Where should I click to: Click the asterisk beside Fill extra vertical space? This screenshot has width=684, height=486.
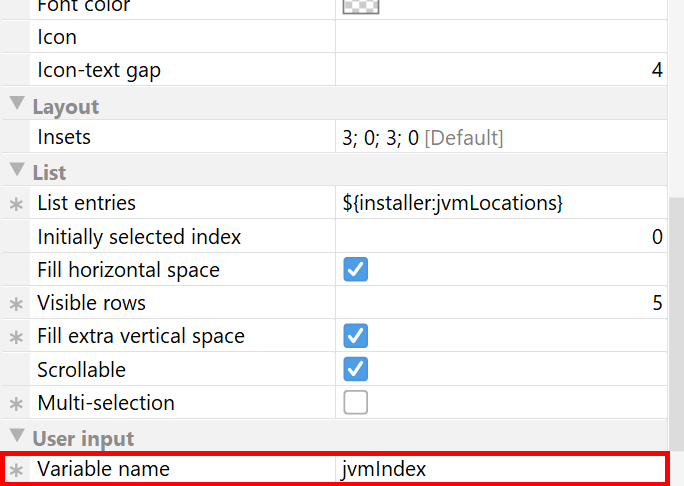[16, 337]
